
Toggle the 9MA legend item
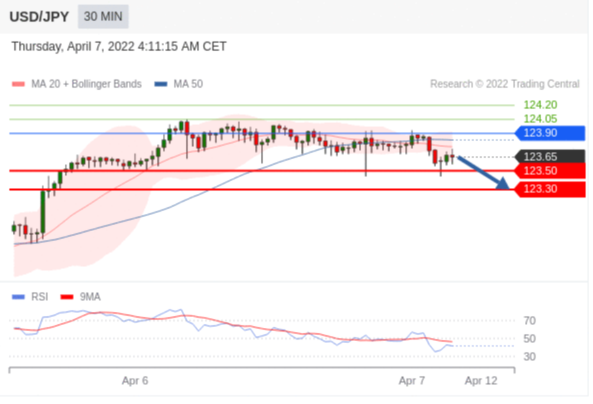[x=81, y=297]
